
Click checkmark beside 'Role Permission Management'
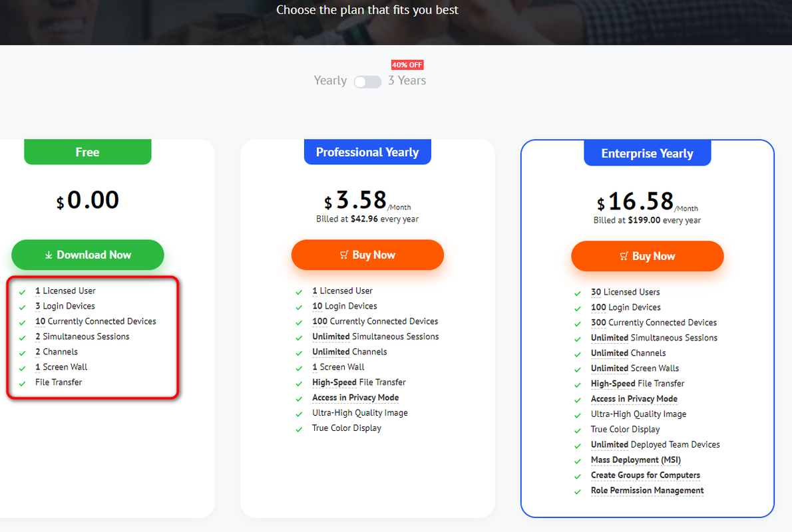point(577,491)
